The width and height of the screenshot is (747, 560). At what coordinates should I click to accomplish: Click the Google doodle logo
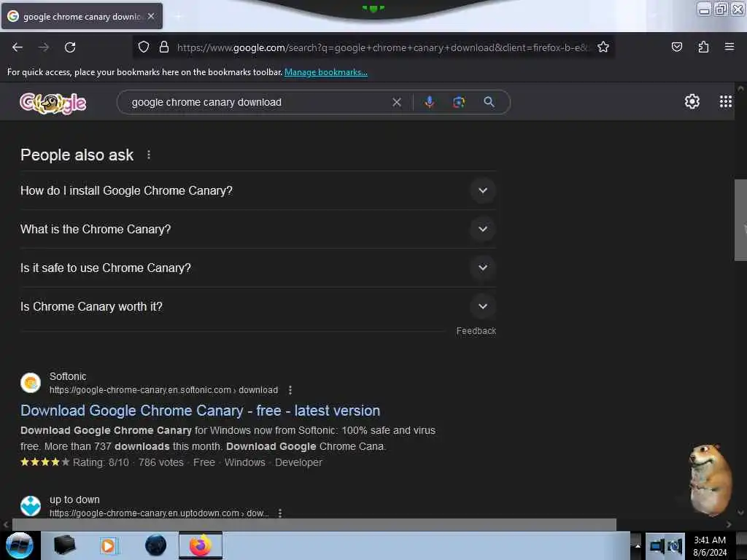click(x=53, y=102)
